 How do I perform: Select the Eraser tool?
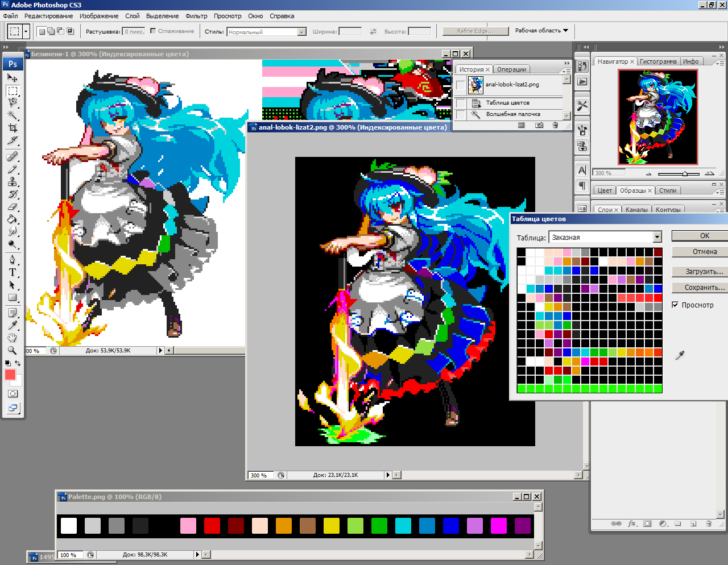tap(13, 206)
